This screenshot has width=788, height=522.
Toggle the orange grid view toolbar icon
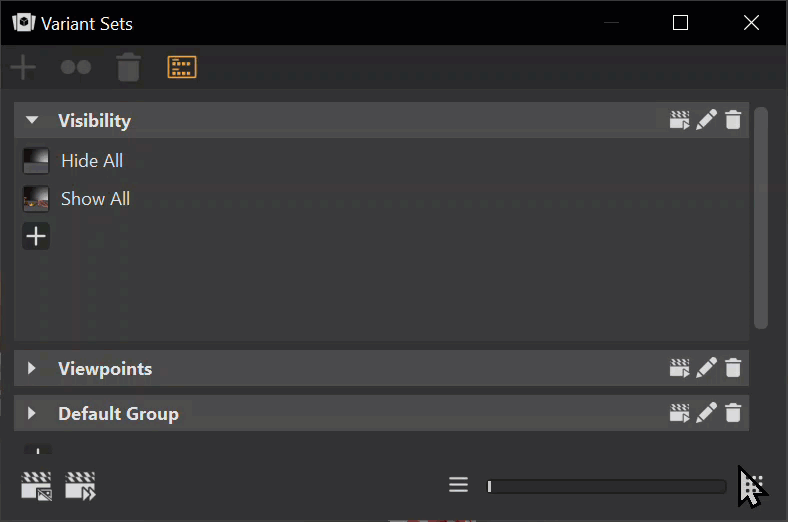[182, 67]
